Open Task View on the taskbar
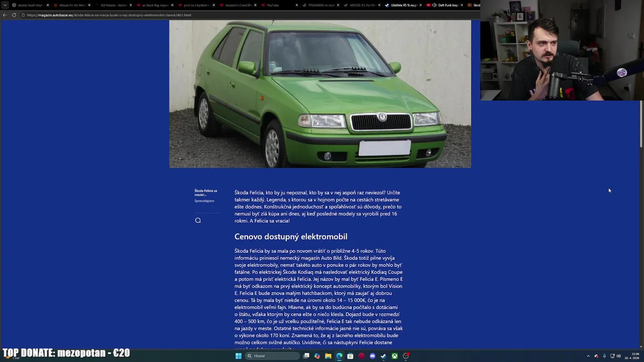The width and height of the screenshot is (644, 362). click(x=306, y=356)
